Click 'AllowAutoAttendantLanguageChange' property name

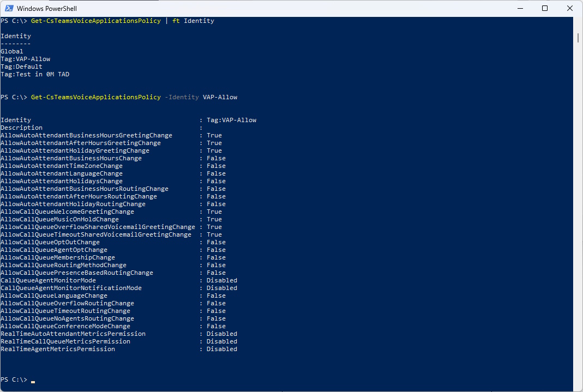click(x=61, y=173)
